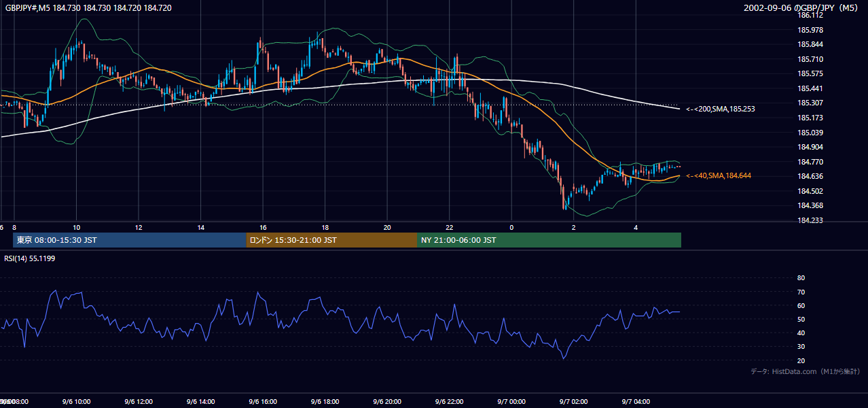Click price axis value 184.904
This screenshot has width=868, height=408.
pos(810,147)
